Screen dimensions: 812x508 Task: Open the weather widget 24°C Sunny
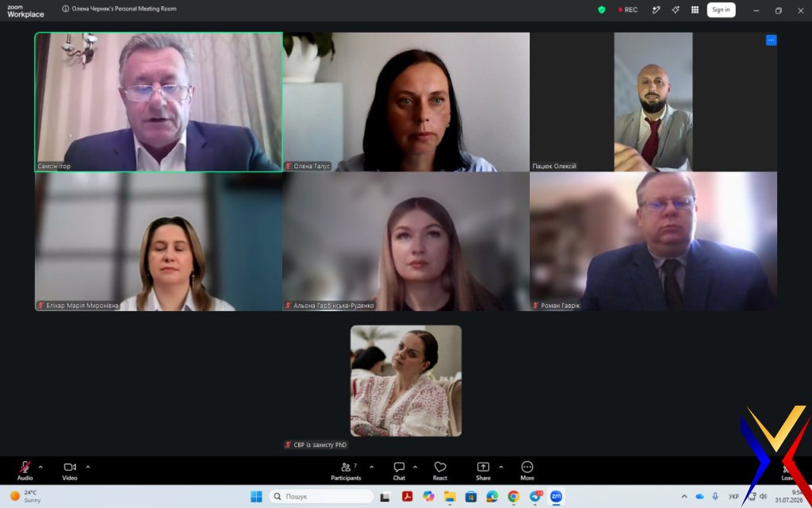pos(26,497)
